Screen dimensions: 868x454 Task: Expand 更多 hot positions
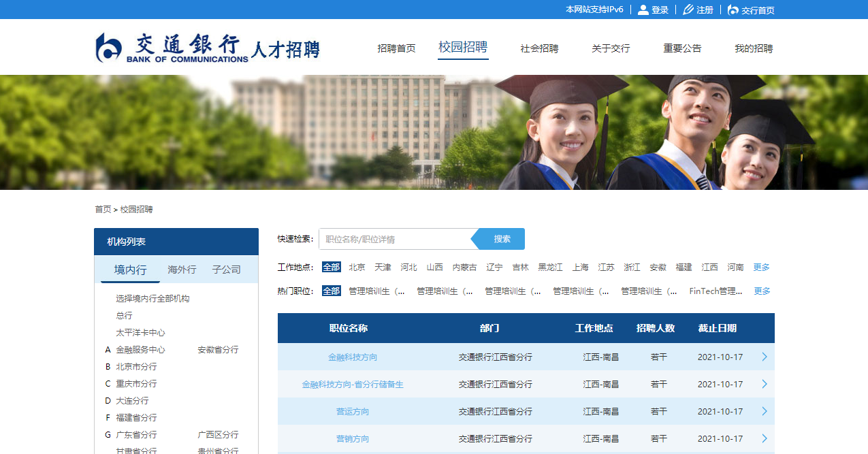(x=761, y=291)
